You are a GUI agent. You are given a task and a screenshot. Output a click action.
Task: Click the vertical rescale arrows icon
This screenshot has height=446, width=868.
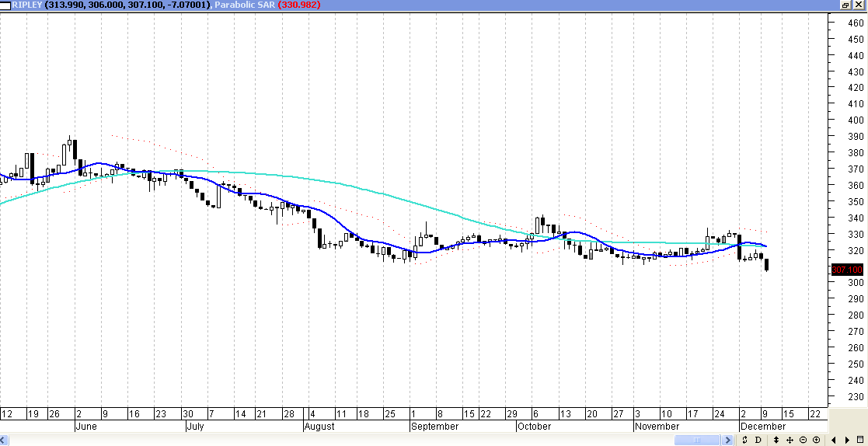click(x=776, y=440)
